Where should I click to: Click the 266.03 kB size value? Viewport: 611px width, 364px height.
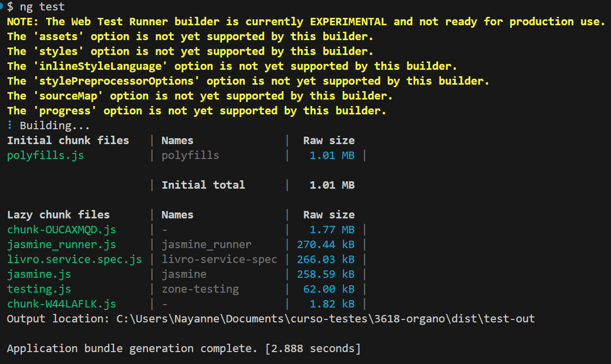326,260
